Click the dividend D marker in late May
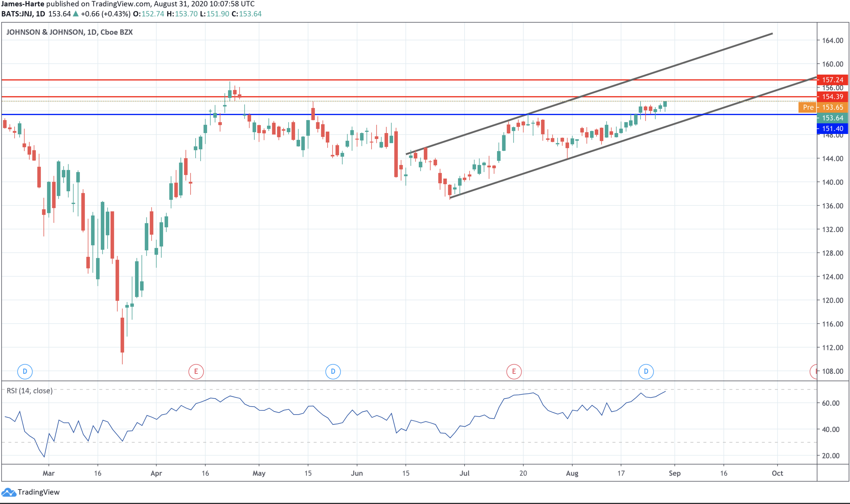The image size is (850, 504). click(333, 371)
